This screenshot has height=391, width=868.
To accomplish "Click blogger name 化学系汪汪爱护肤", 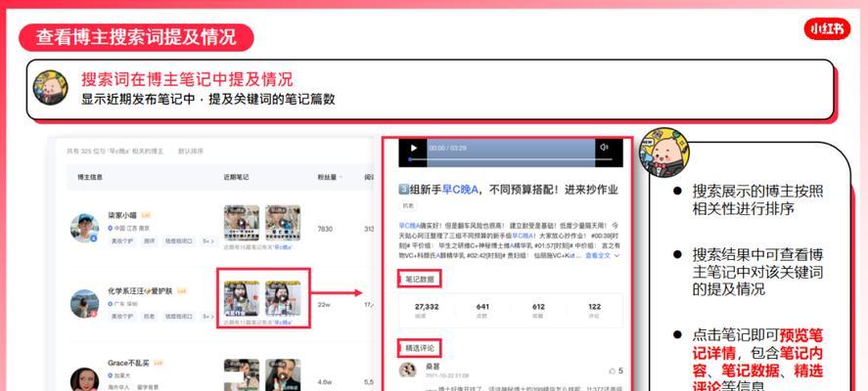I will pyautogui.click(x=140, y=291).
